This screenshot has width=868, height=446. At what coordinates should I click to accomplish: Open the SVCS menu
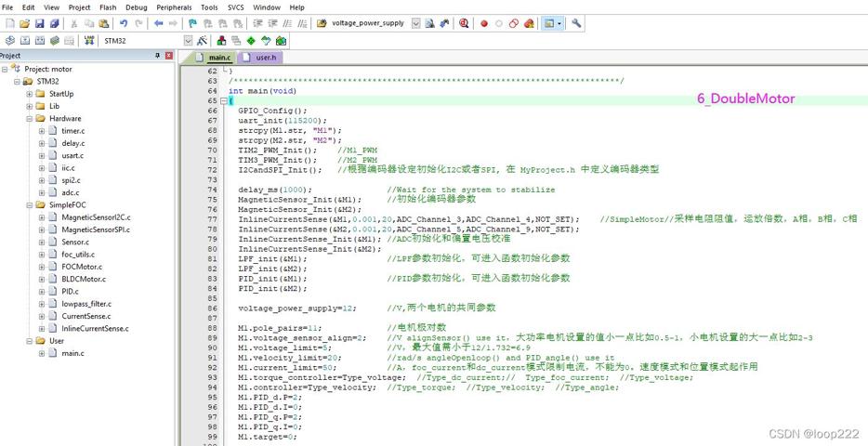(236, 7)
